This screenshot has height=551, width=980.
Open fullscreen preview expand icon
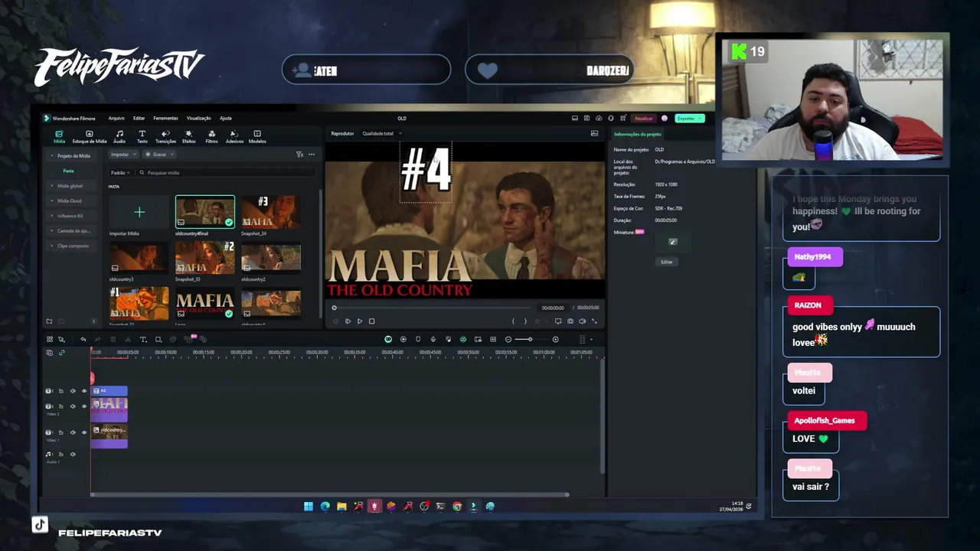(x=594, y=321)
